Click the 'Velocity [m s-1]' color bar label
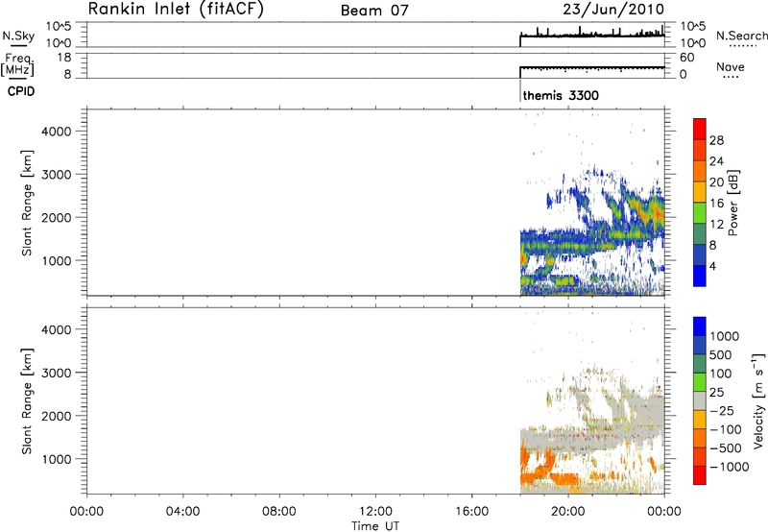 pos(757,400)
